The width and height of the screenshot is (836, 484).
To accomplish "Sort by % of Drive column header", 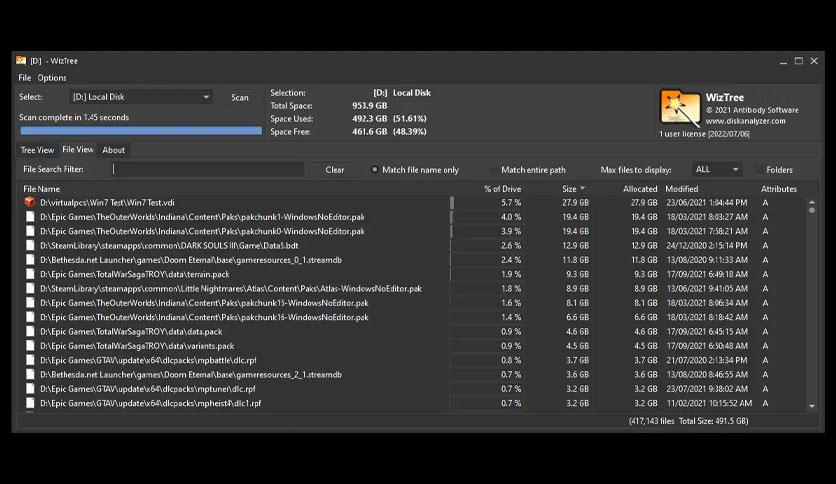I will click(502, 189).
